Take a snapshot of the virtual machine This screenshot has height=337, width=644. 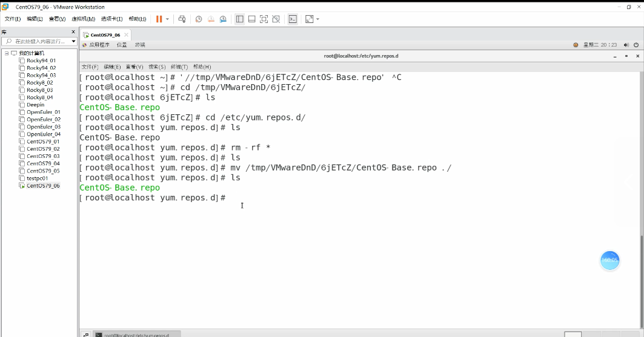click(x=198, y=19)
